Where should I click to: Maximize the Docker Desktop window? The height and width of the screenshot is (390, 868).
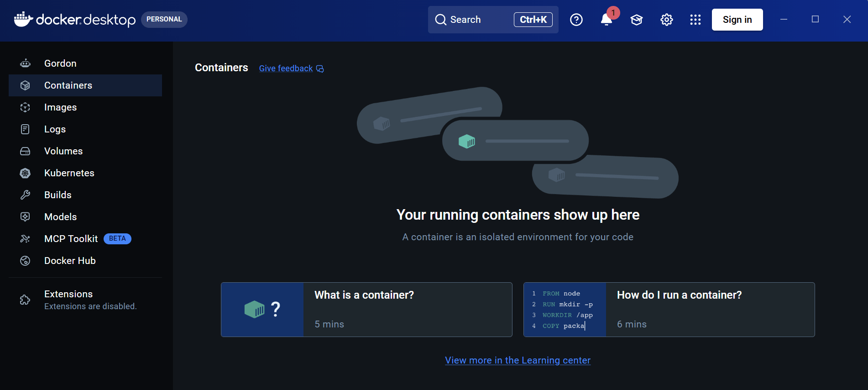(x=815, y=20)
